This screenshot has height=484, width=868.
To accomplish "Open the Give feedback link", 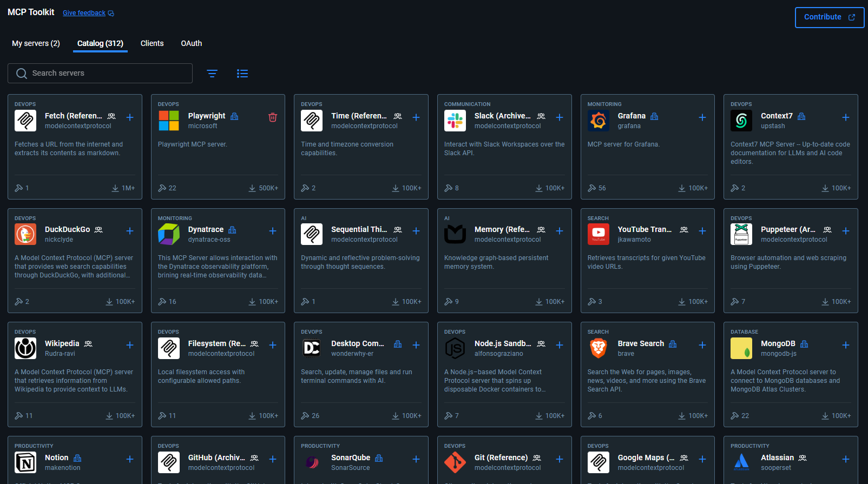I will tap(84, 13).
